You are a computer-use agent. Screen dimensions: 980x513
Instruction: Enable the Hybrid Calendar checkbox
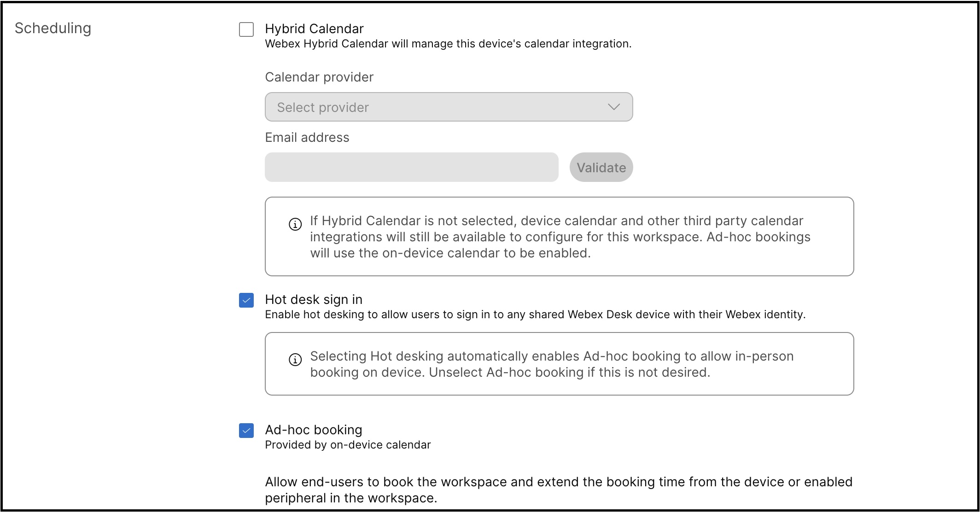point(246,29)
